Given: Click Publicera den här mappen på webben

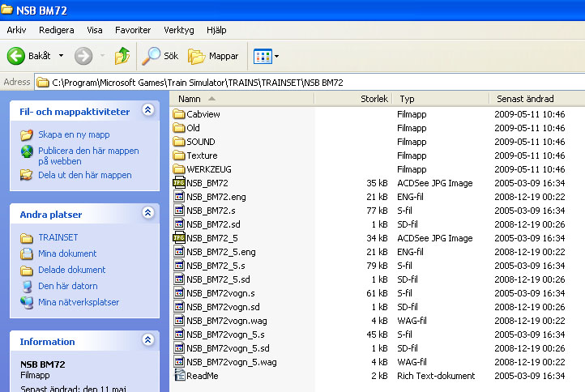Looking at the screenshot, I should [88, 156].
